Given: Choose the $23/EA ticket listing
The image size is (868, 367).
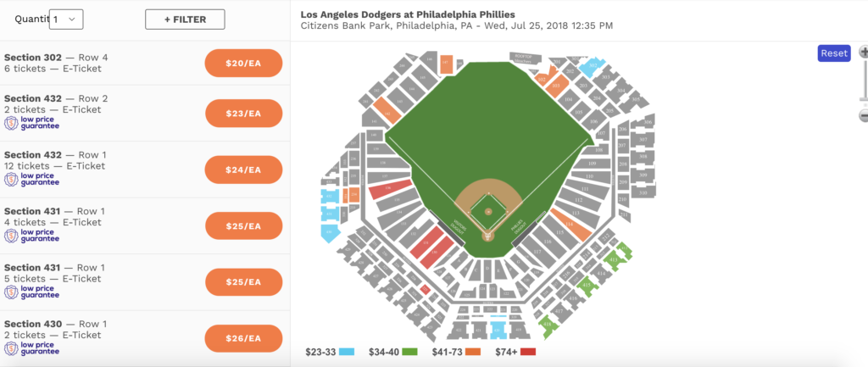Looking at the screenshot, I should pyautogui.click(x=243, y=113).
